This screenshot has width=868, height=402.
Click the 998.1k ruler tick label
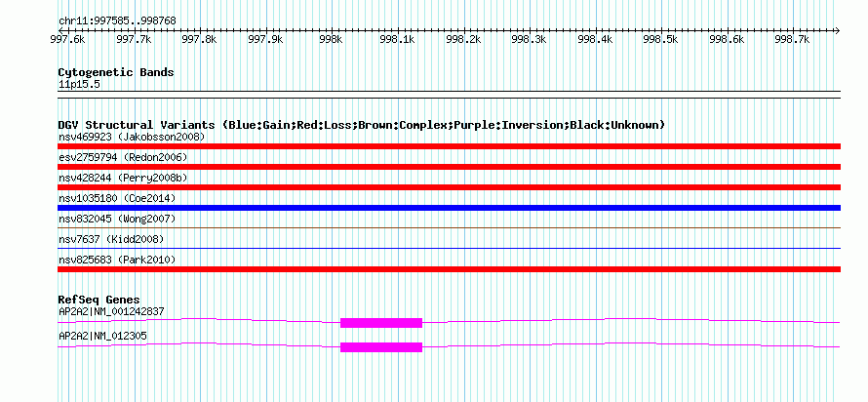(398, 40)
